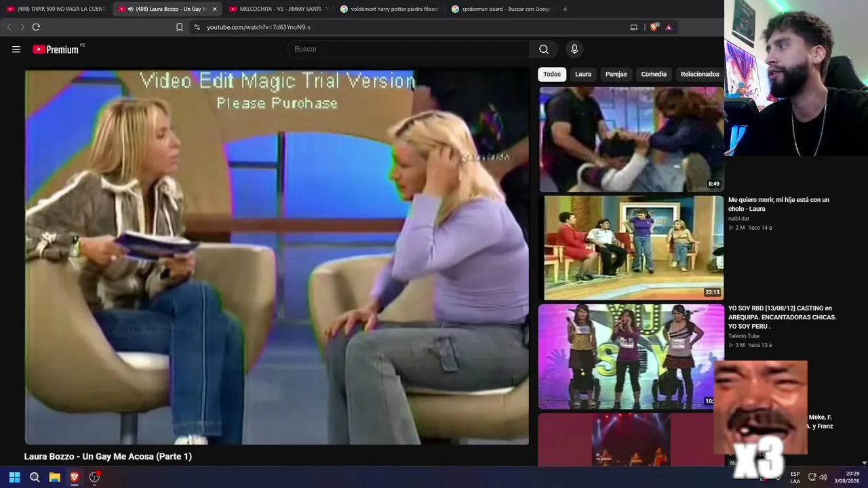Start voice search with the microphone

(x=574, y=49)
